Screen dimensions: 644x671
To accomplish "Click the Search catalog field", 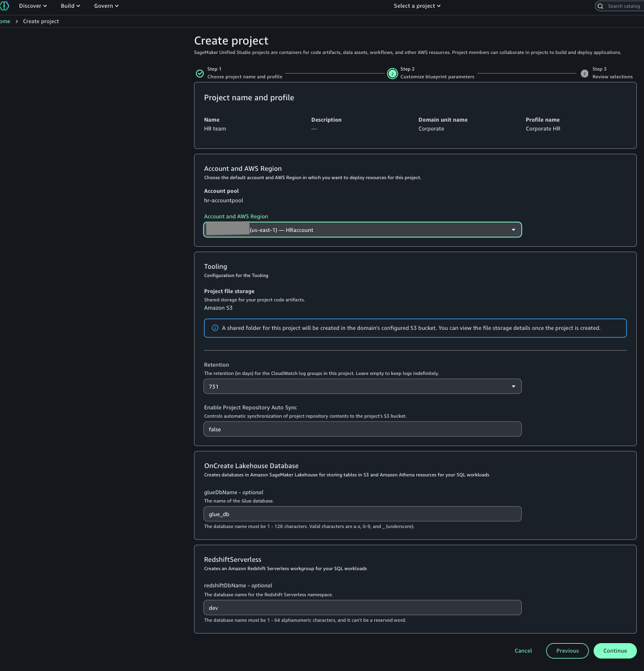I will tap(620, 6).
